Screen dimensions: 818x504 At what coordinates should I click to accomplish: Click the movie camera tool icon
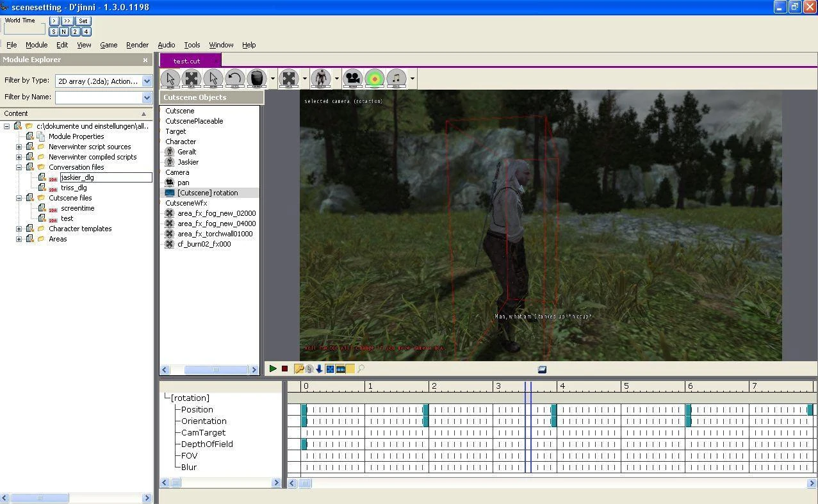pos(353,79)
